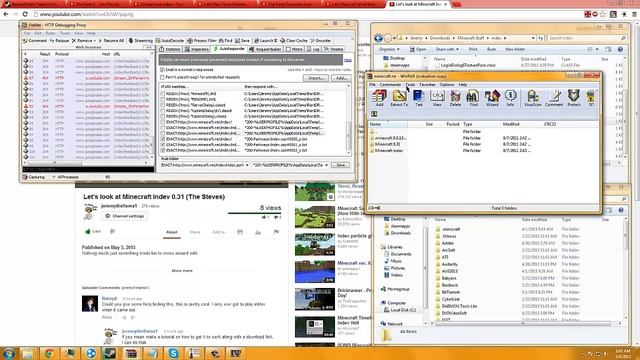The width and height of the screenshot is (640, 360).
Task: Click the Import button in AutoResponder
Action: coord(316,78)
